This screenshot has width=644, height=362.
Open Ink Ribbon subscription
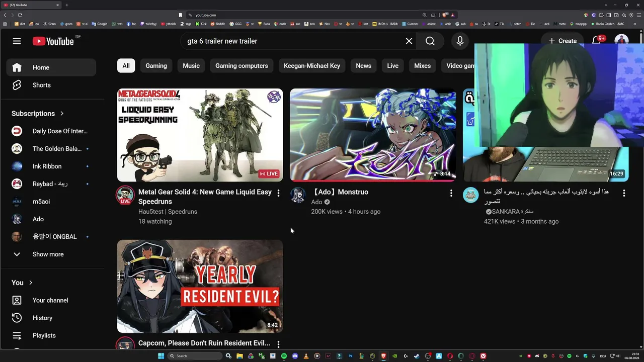[x=51, y=166]
